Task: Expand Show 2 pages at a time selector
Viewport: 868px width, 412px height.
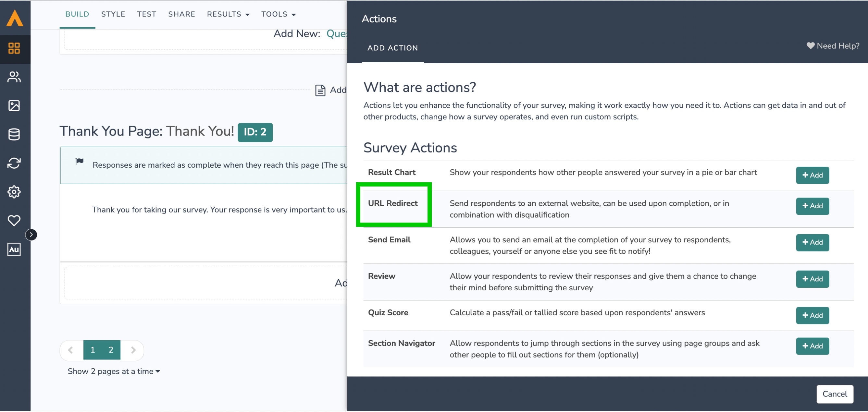Action: [113, 371]
